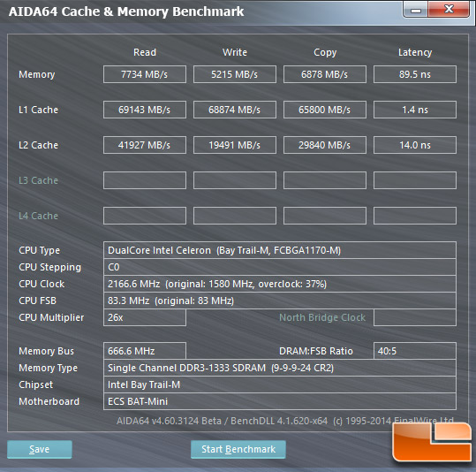Select Memory Bus value 666.6 MHz
Screen dimensions: 476x472
click(145, 351)
